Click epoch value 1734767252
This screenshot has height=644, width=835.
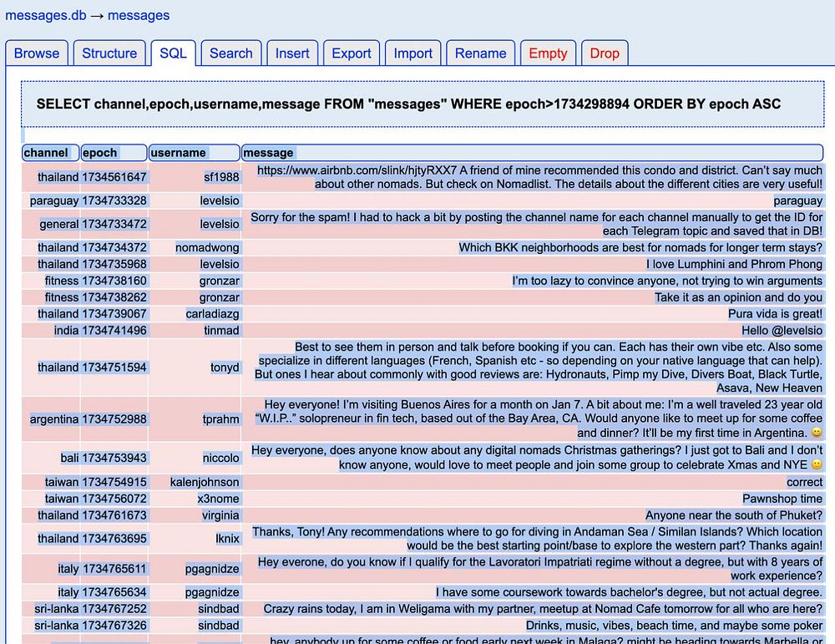point(114,609)
